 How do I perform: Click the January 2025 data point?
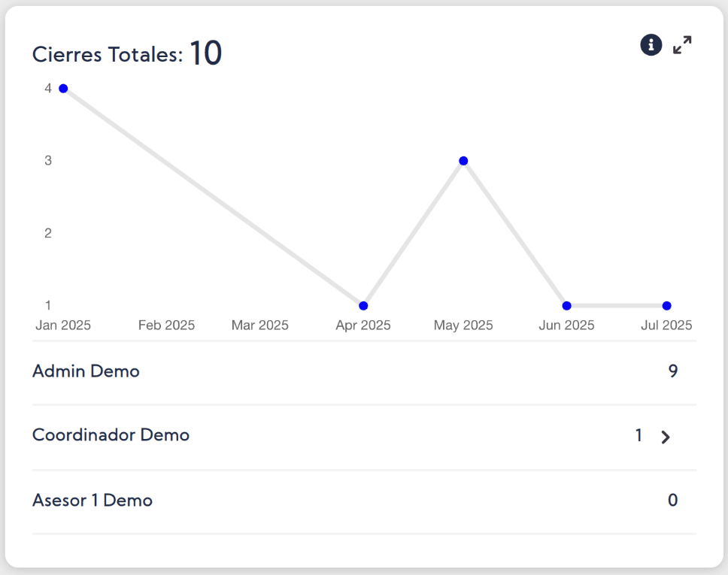point(63,89)
